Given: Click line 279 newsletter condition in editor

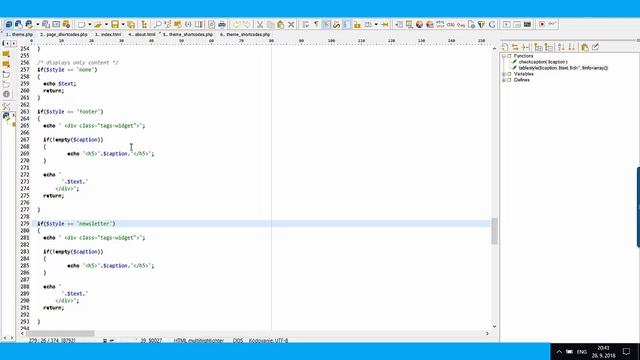Looking at the screenshot, I should point(76,224).
